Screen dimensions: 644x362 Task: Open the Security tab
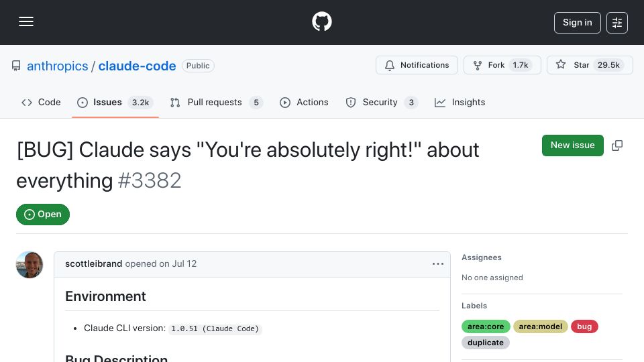382,102
